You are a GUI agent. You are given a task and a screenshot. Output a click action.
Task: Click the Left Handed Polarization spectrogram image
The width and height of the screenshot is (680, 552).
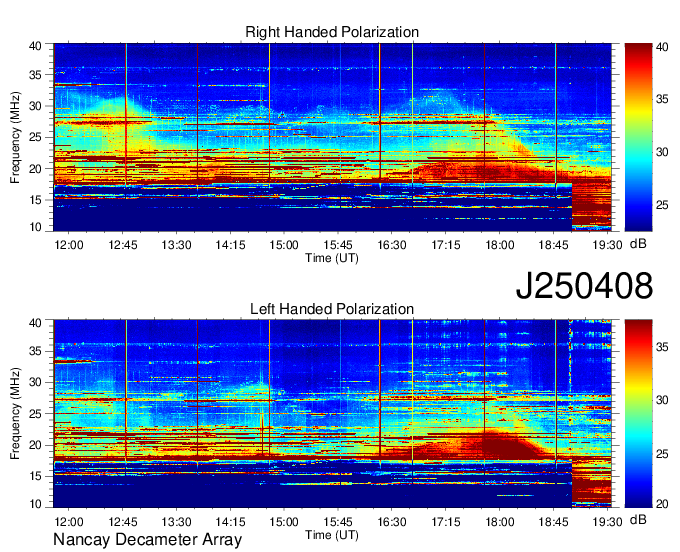click(x=332, y=414)
